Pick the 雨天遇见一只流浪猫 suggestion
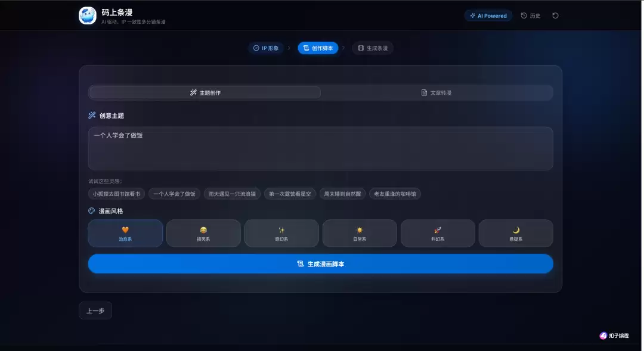This screenshot has height=351, width=644. pyautogui.click(x=232, y=194)
